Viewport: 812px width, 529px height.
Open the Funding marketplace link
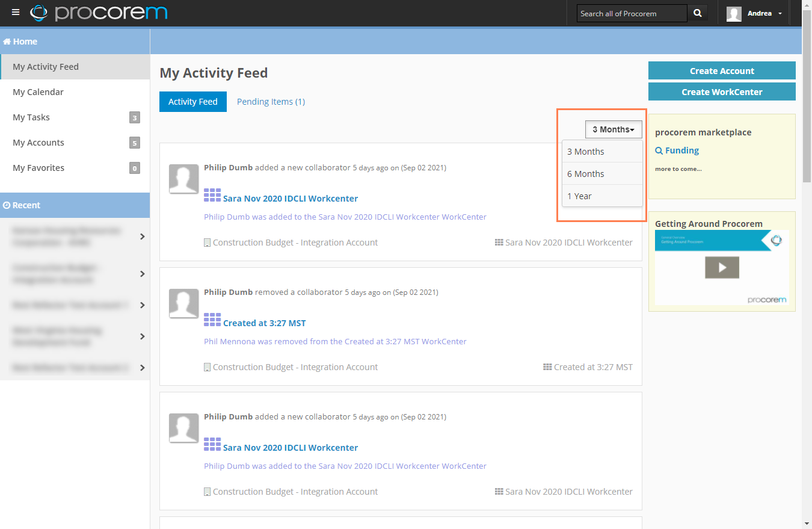tap(677, 150)
